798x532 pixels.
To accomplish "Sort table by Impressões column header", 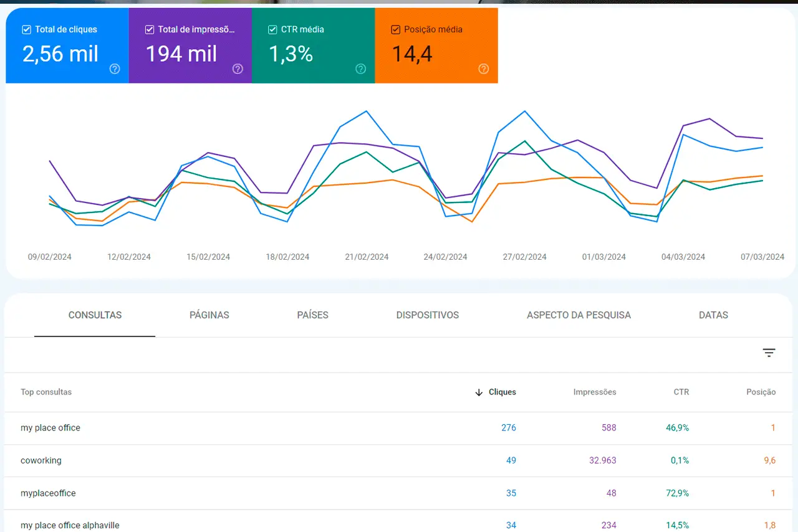I will 595,392.
